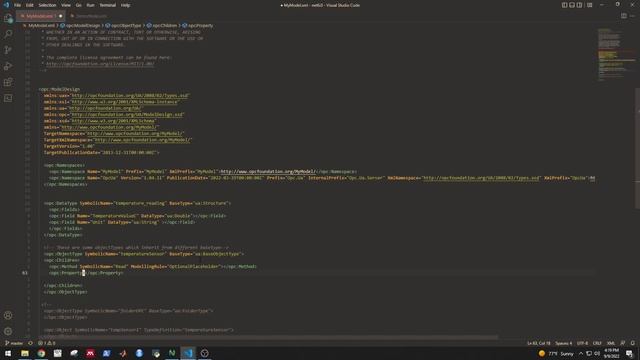640x360 pixels.
Task: Open the TargetXmlNamespace MyModel URL
Action: click(x=142, y=140)
